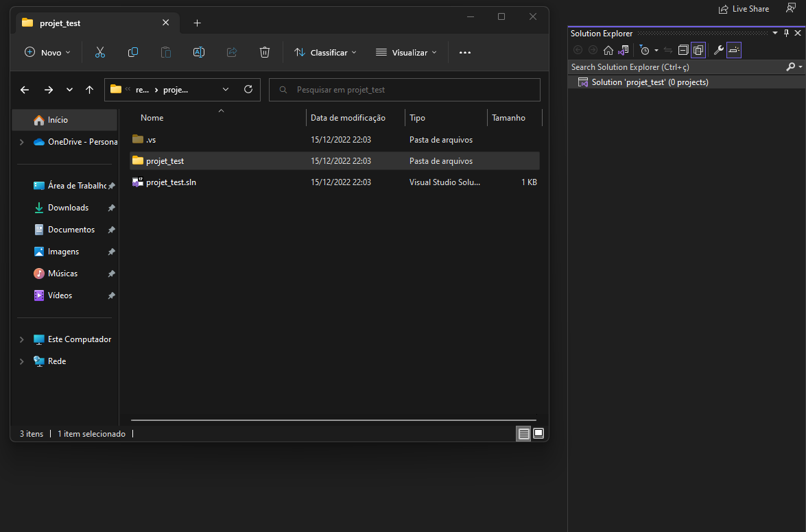Viewport: 806px width, 532px height.
Task: Go back in File Explorer navigation
Action: (x=25, y=90)
